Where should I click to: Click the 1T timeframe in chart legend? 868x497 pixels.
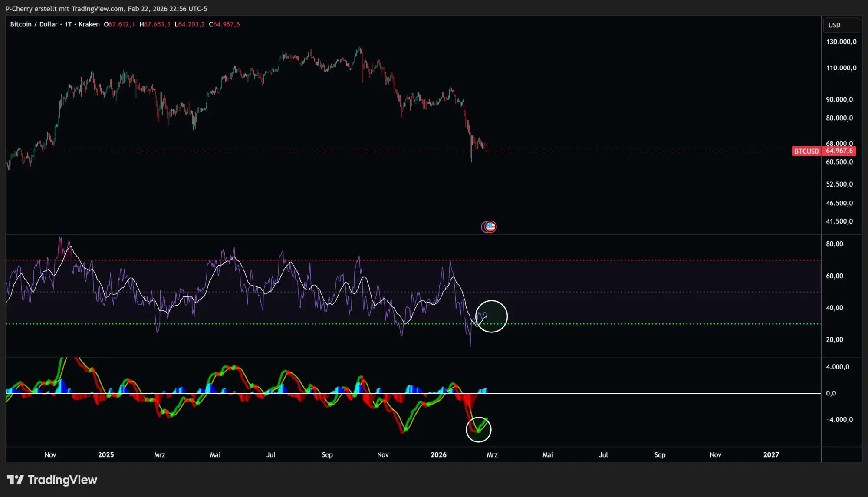point(68,24)
